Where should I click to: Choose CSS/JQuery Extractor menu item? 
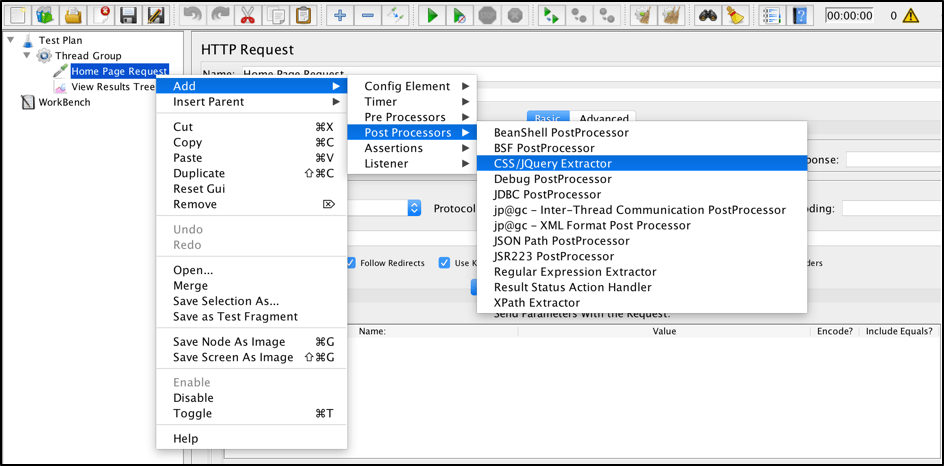click(x=642, y=163)
